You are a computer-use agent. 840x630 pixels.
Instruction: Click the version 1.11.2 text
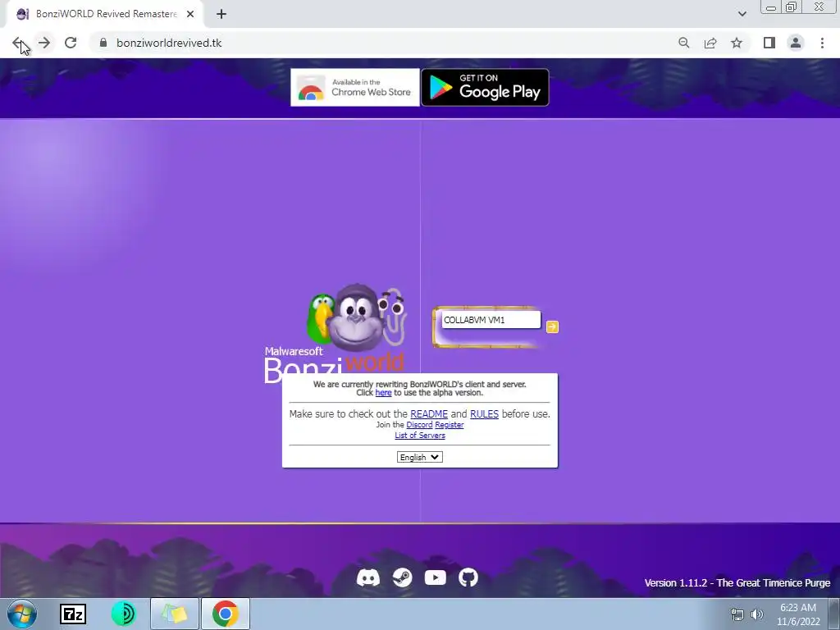(737, 583)
